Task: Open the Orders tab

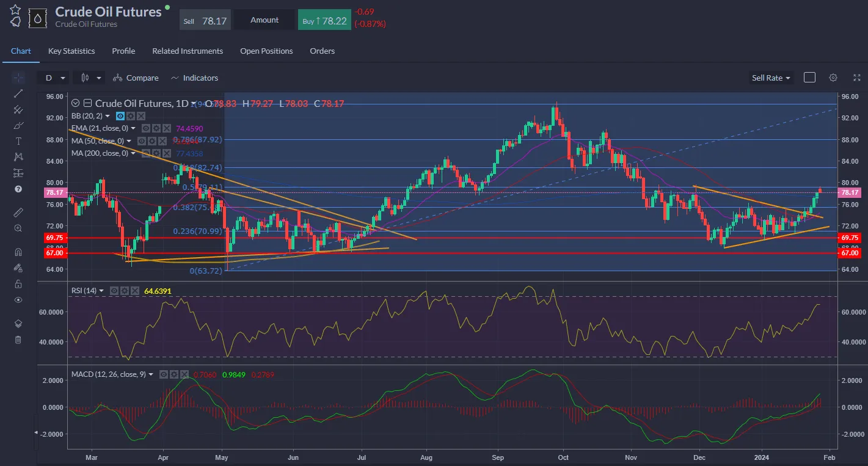Action: point(323,51)
